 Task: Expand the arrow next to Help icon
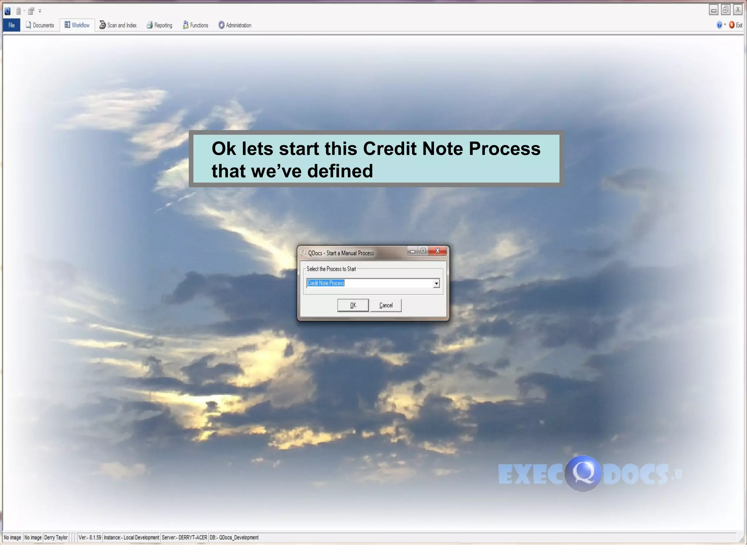725,24
